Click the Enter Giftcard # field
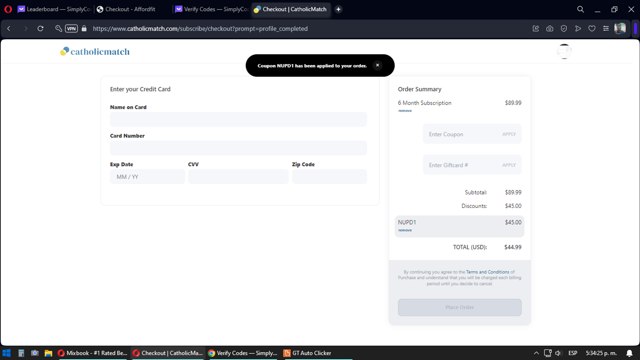This screenshot has width=640, height=360. (461, 165)
